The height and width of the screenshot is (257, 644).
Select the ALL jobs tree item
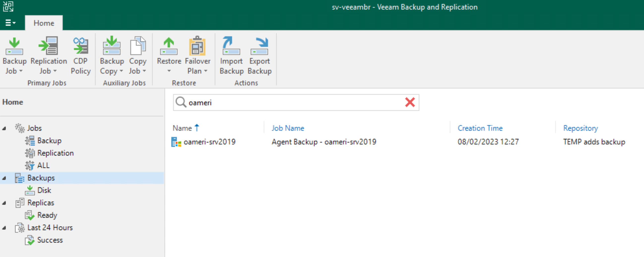(43, 165)
